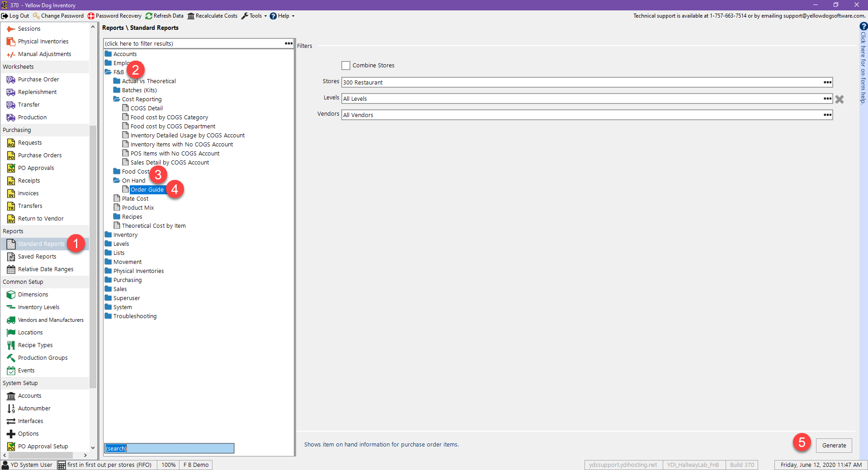Select the Order Guide report
The width and height of the screenshot is (868, 470).
(x=147, y=189)
